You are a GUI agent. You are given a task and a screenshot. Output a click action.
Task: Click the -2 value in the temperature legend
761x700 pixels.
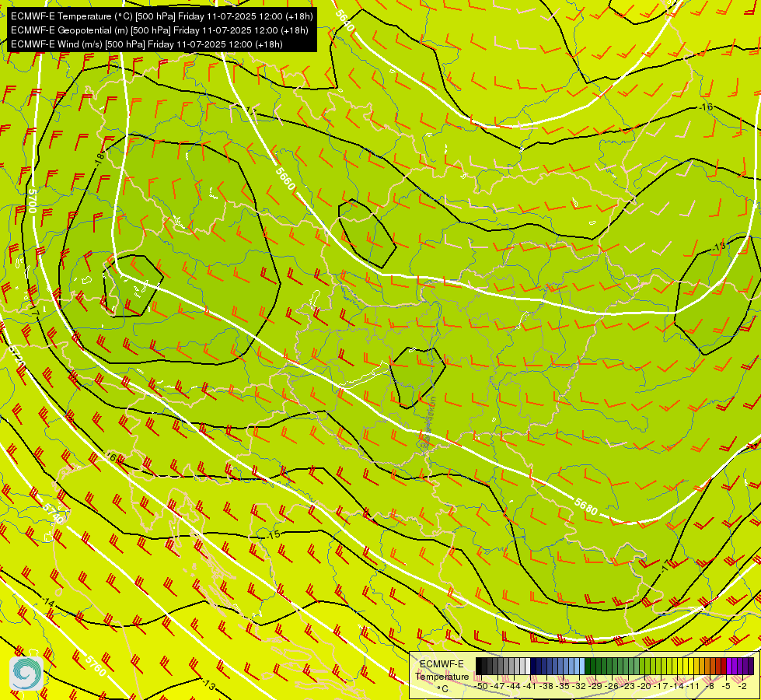(x=742, y=686)
